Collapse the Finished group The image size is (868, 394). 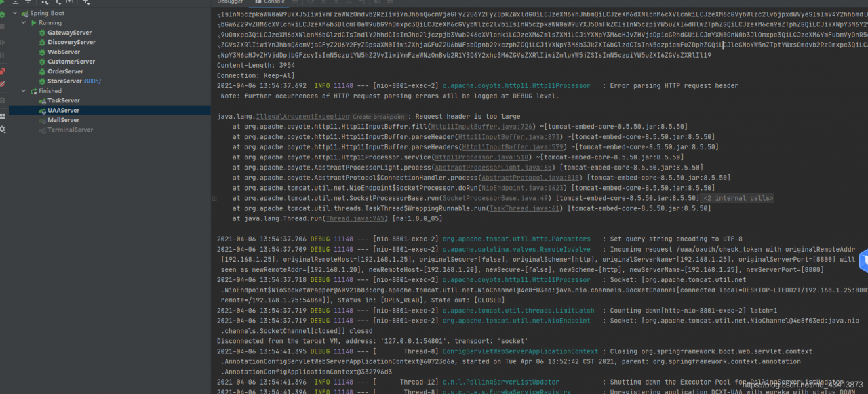click(22, 90)
